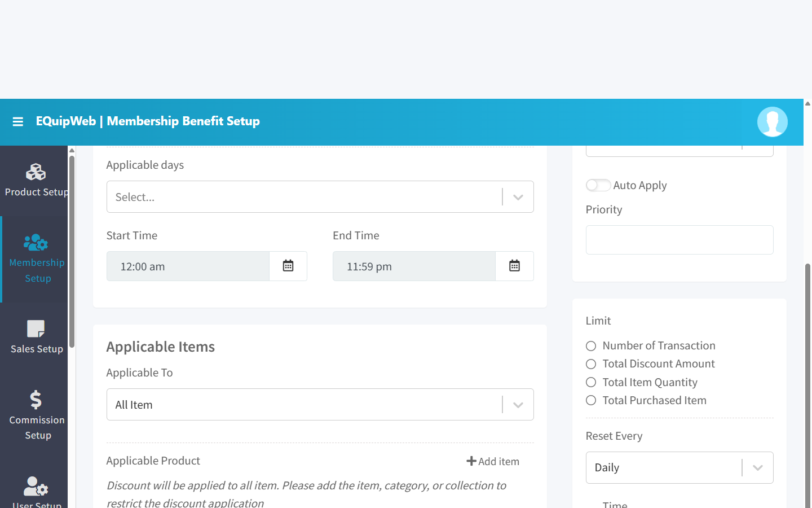812x508 pixels.
Task: Go to Membership Setup menu label
Action: pyautogui.click(x=37, y=270)
